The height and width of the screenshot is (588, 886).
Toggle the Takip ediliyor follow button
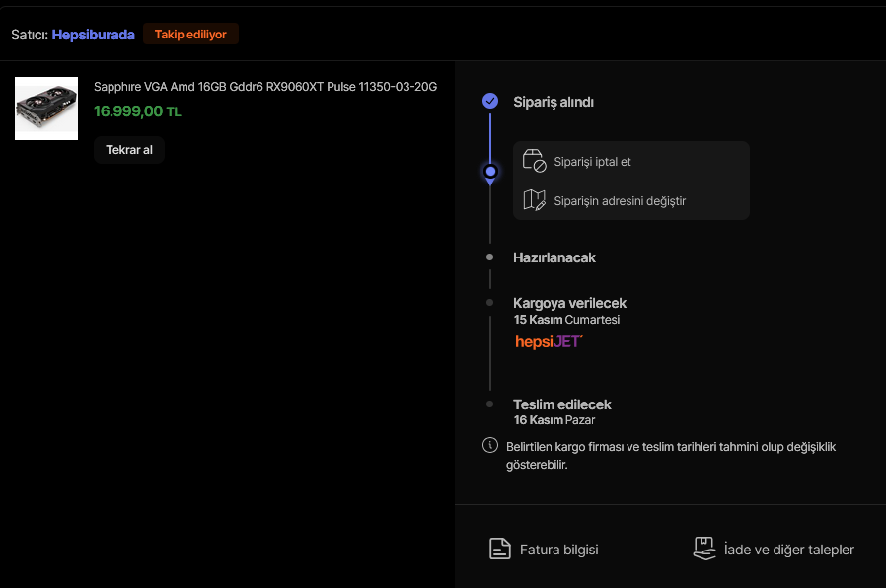coord(190,35)
